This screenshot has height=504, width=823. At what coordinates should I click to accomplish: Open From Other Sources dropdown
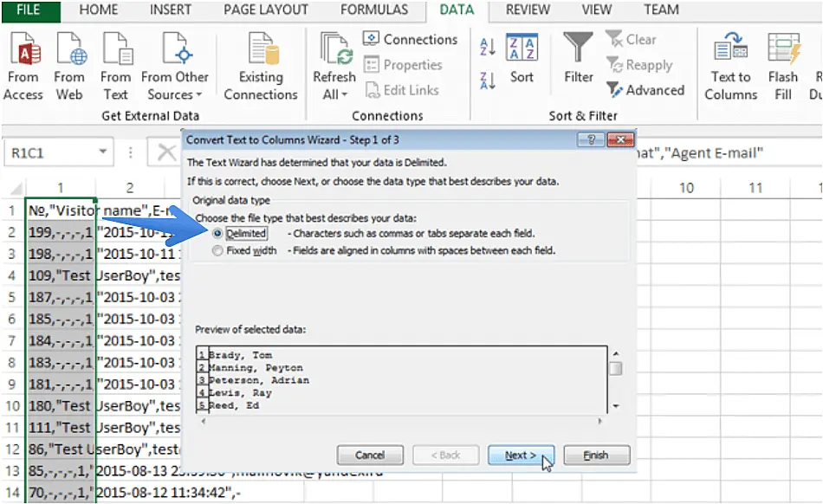pos(175,66)
